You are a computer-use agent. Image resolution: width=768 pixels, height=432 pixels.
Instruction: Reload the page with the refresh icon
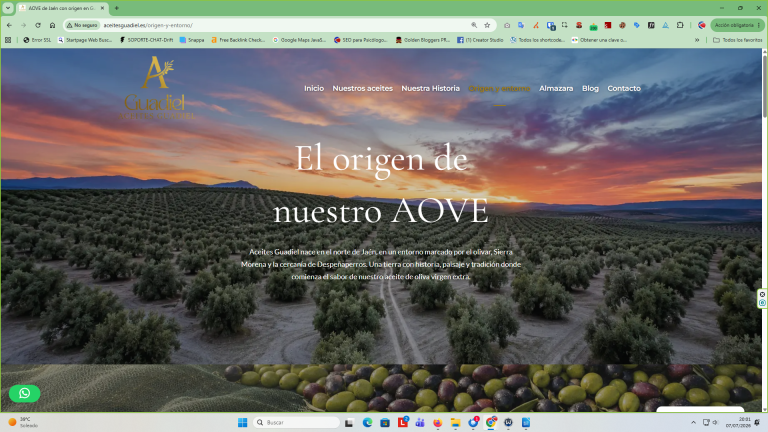click(38, 25)
